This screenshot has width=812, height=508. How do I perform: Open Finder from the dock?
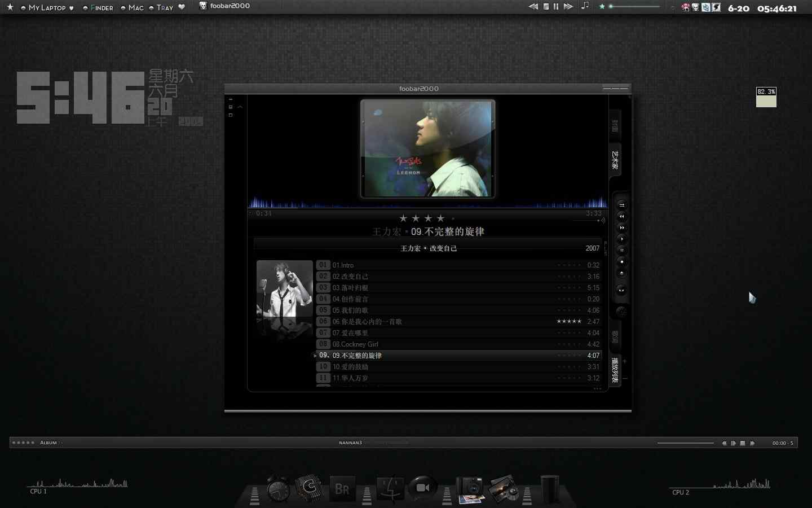point(390,489)
